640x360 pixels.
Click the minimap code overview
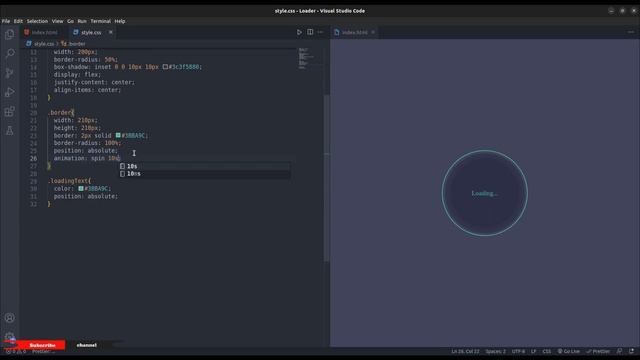point(308,59)
